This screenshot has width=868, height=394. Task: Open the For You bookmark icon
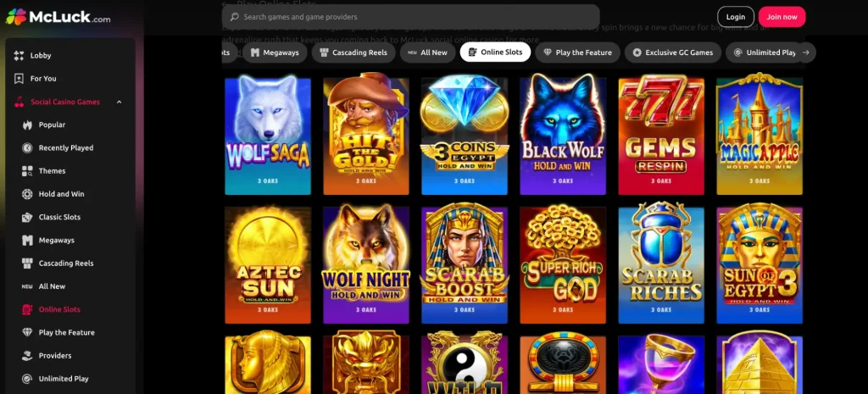point(19,79)
